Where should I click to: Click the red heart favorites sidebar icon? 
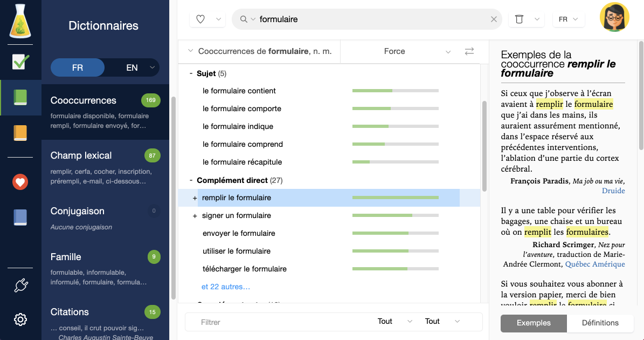coord(20,182)
